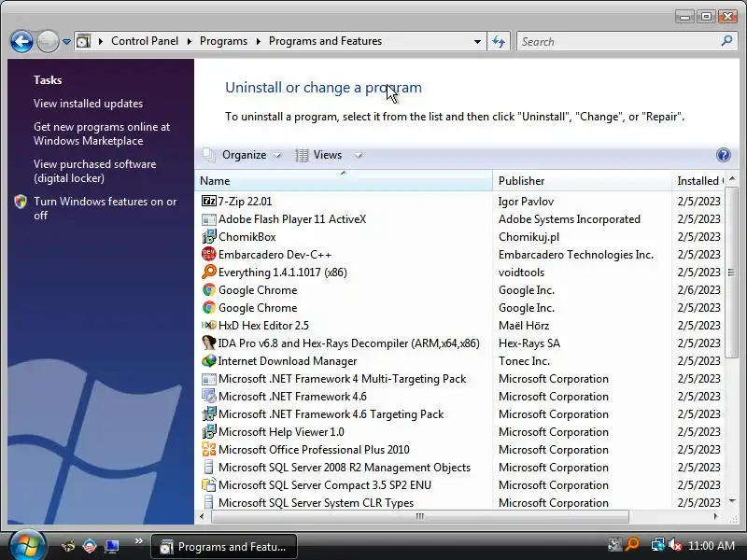Viewport: 747px width, 560px height.
Task: Click the Control Panel breadcrumb
Action: pos(145,41)
